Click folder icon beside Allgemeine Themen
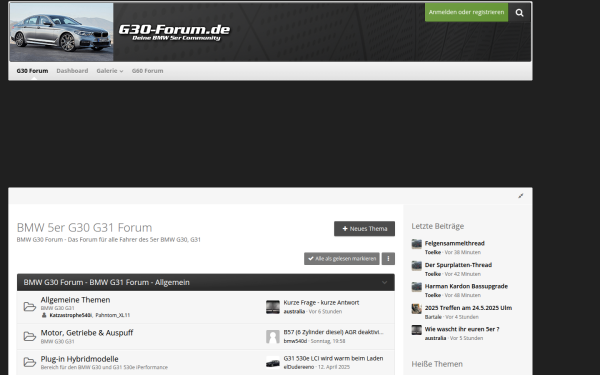 pyautogui.click(x=29, y=307)
